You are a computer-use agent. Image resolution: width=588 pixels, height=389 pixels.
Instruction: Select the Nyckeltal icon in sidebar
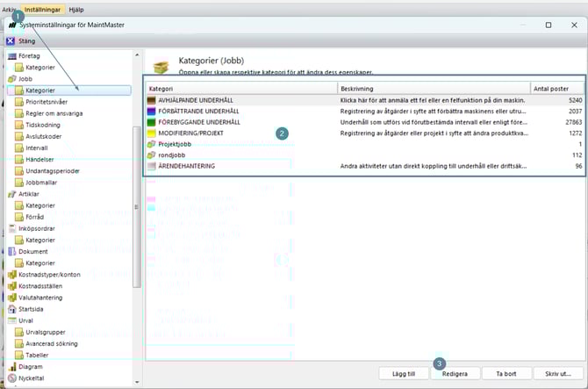[x=11, y=378]
